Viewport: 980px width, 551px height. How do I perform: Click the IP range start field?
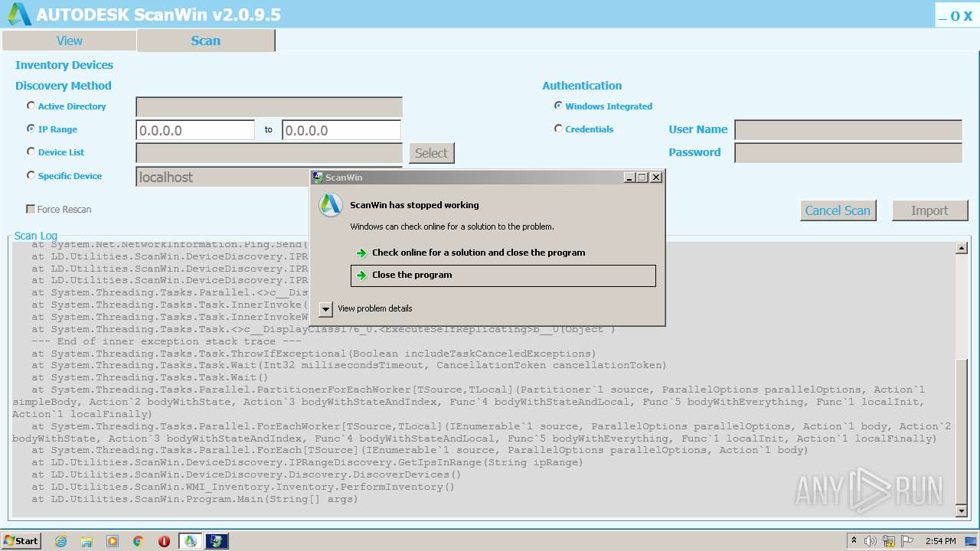(195, 130)
